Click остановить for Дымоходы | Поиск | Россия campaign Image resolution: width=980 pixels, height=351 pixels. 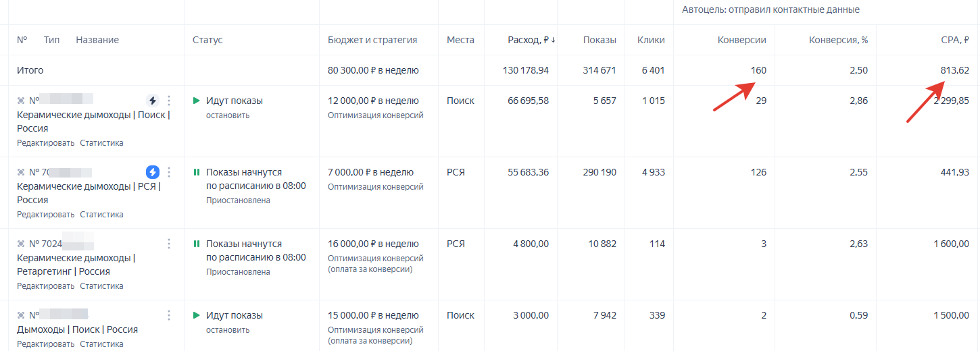(228, 330)
